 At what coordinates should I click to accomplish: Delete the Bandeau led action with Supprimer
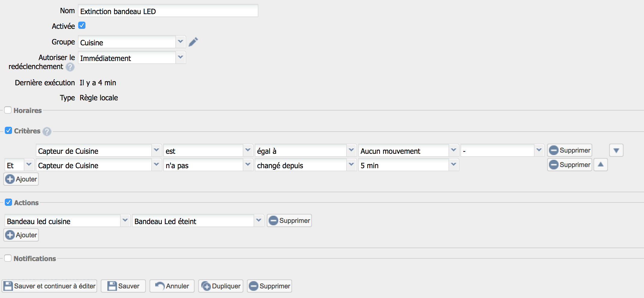click(x=289, y=220)
